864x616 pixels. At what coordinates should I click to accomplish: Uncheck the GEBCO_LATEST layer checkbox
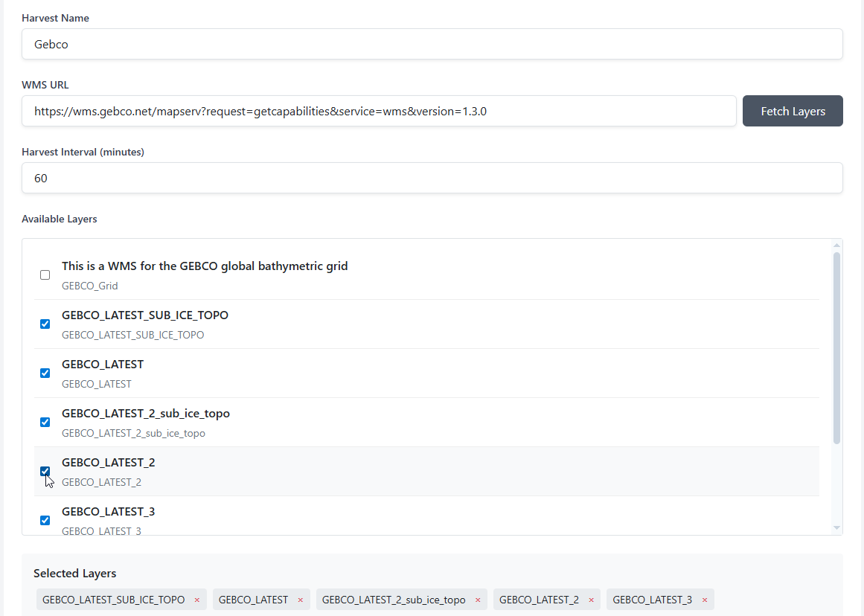click(45, 373)
